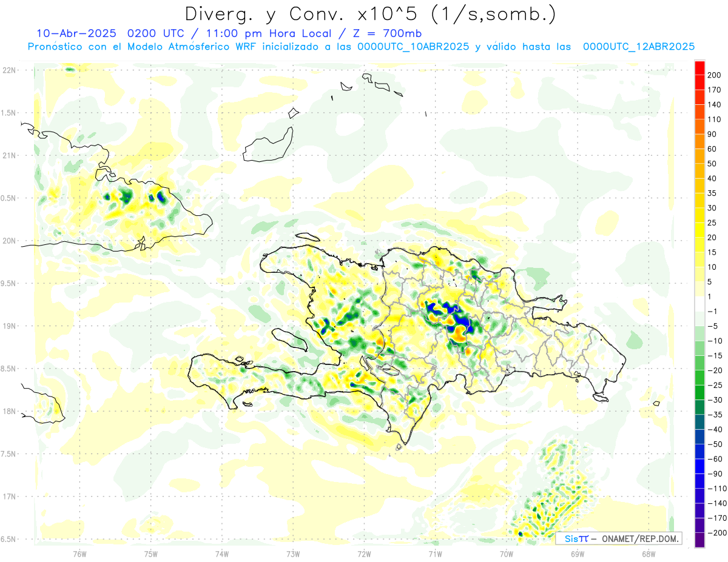Click the '69W' longitude label
728x562 pixels.
(578, 554)
